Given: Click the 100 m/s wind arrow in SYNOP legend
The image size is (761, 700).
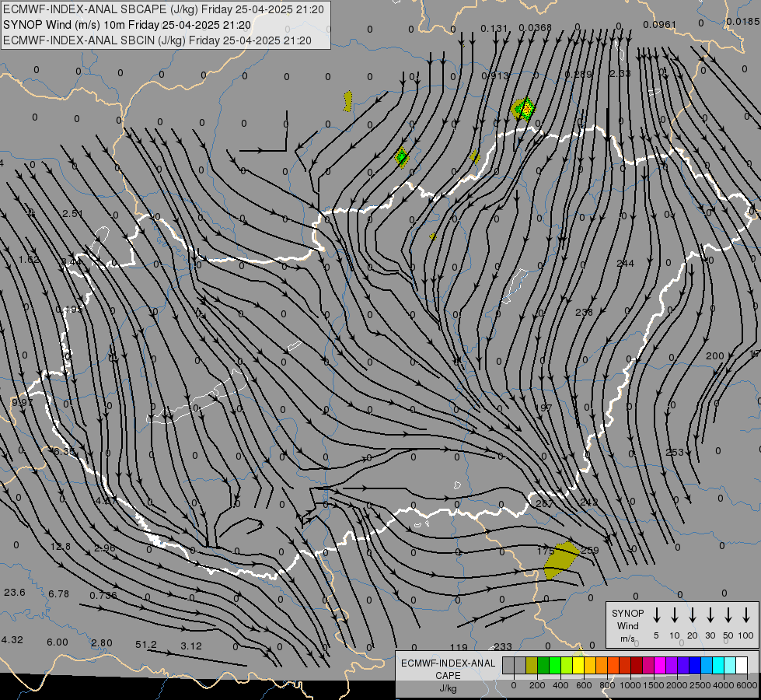Looking at the screenshot, I should click(x=746, y=614).
